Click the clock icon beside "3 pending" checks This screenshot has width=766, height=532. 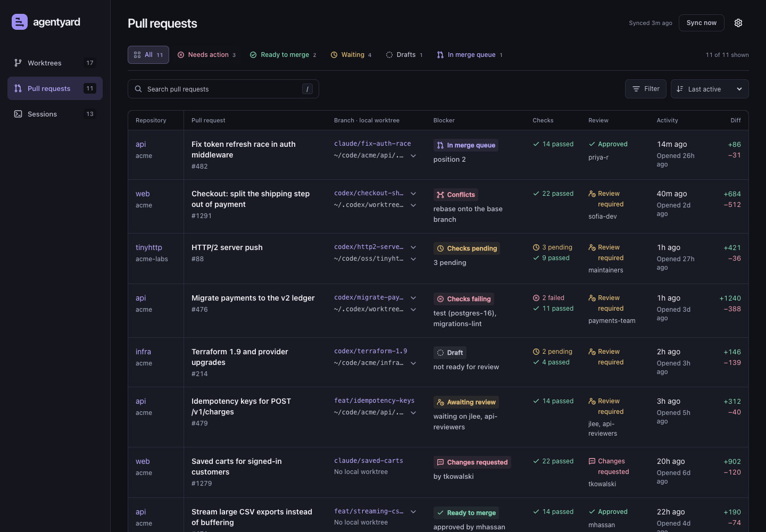click(536, 247)
